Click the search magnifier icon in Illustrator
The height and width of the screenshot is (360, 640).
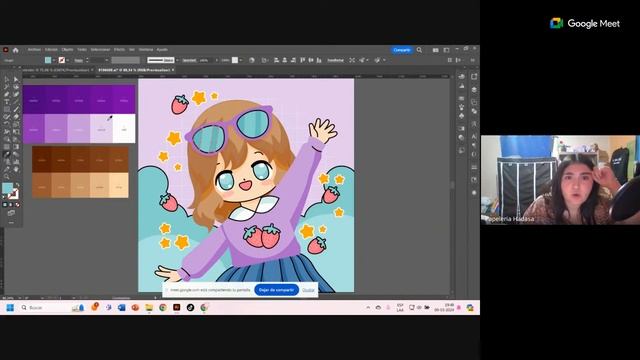click(419, 50)
